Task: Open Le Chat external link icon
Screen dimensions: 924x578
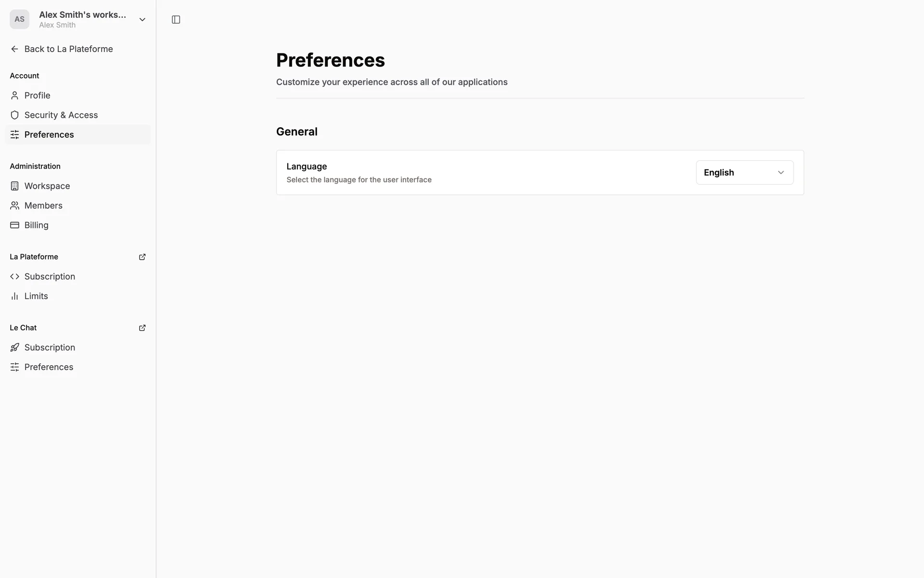Action: (x=142, y=328)
